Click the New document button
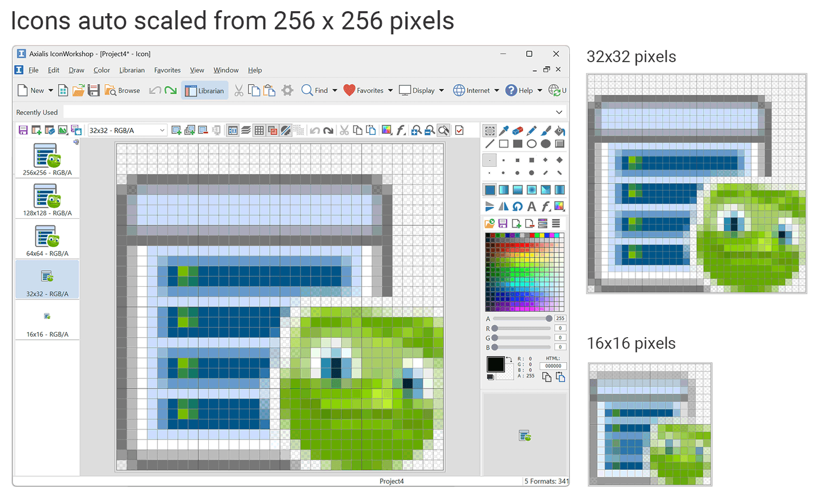The image size is (817, 504). pos(31,90)
